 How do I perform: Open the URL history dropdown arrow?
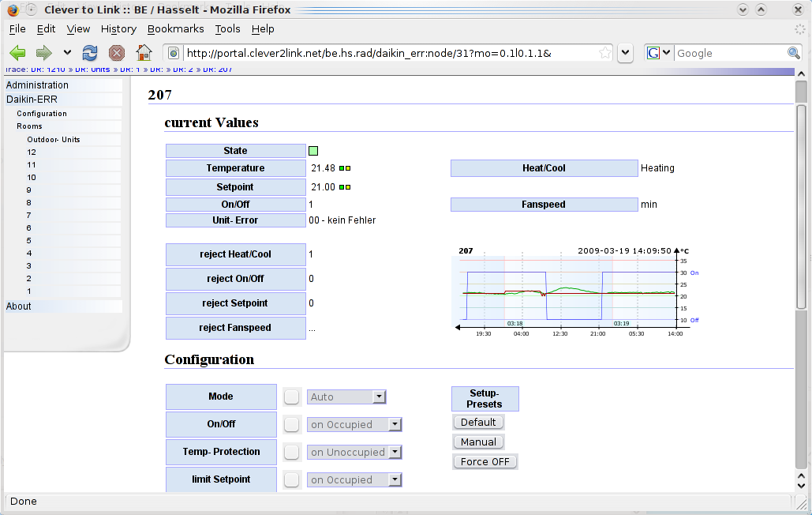click(626, 53)
